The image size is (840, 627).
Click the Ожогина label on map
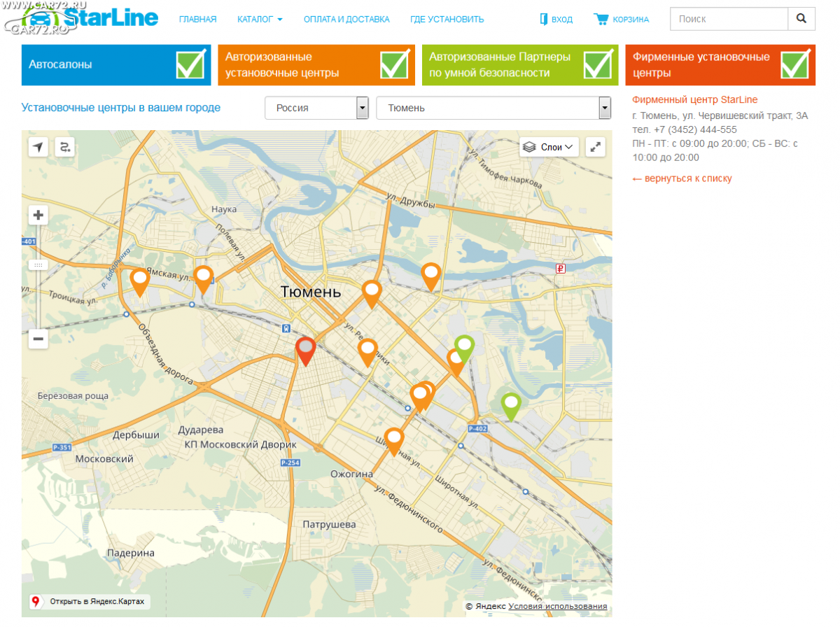[351, 474]
